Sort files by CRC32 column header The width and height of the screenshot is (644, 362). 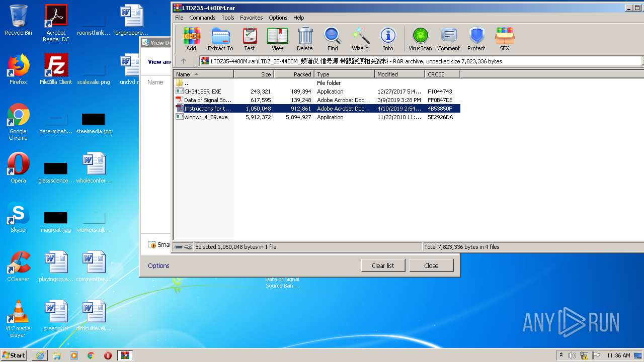tap(442, 74)
